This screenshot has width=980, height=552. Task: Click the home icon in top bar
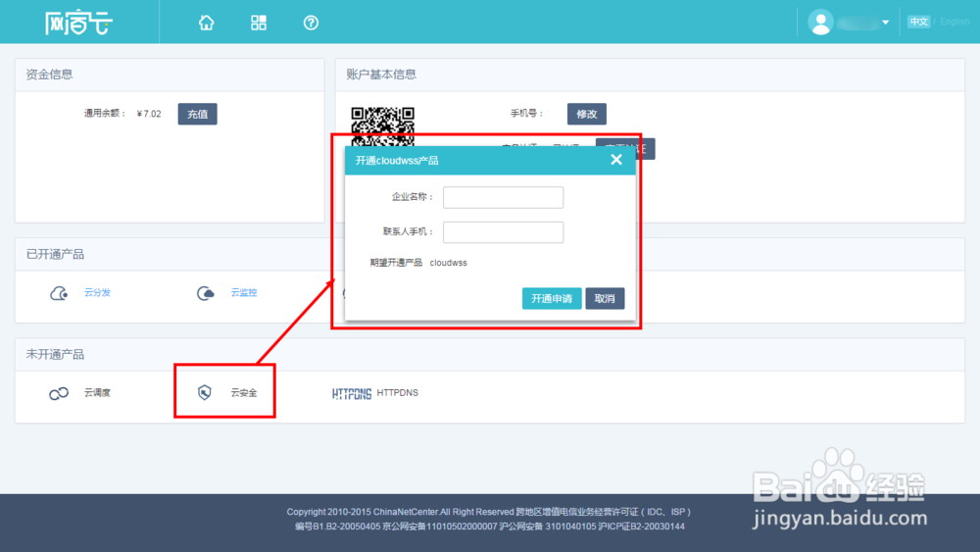tap(206, 23)
